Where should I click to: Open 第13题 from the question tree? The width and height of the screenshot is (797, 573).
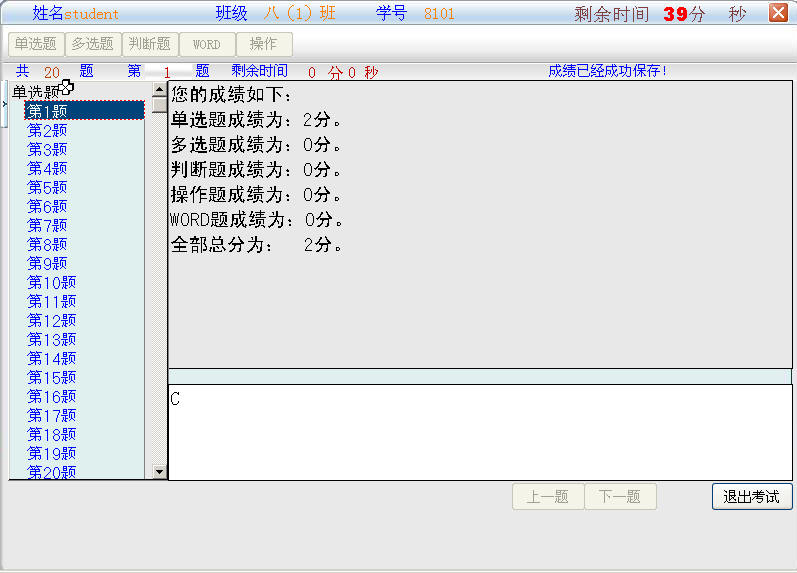pos(51,339)
